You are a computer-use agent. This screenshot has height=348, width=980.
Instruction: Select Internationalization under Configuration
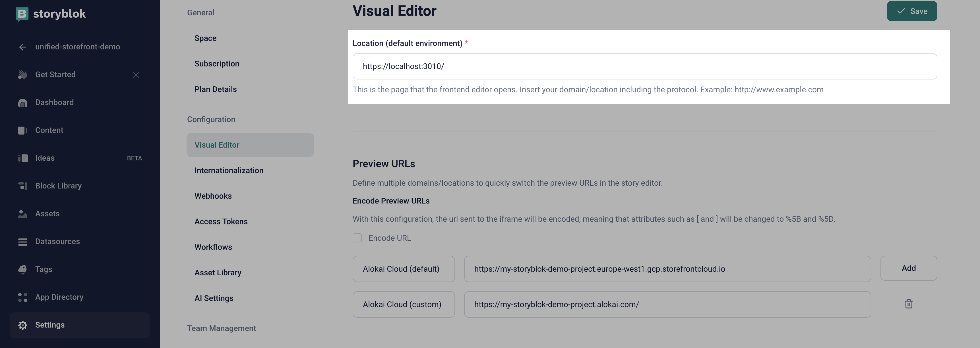229,170
